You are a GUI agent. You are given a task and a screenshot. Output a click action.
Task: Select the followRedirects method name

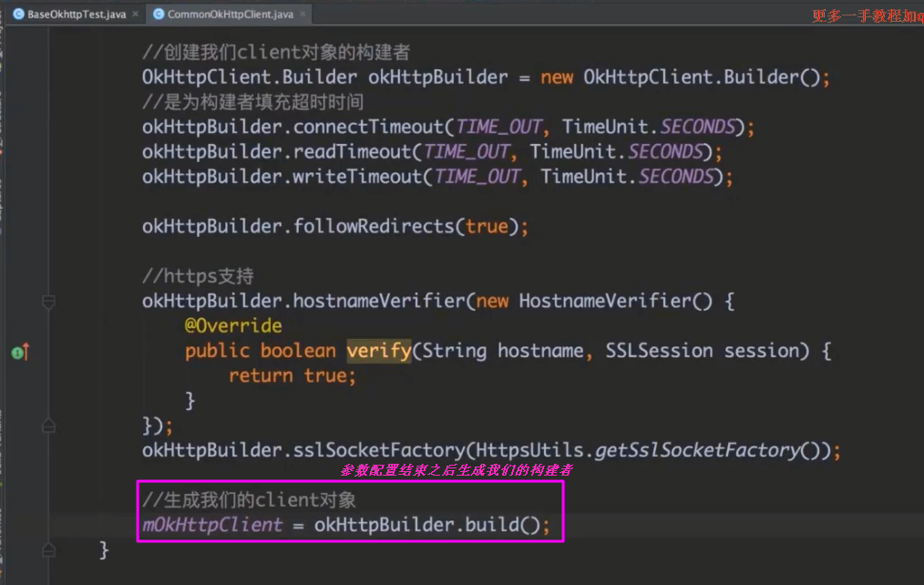374,226
